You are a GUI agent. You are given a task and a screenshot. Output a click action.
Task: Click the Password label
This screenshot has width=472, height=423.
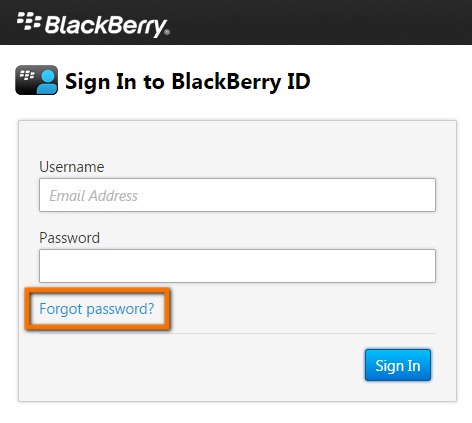coord(69,238)
